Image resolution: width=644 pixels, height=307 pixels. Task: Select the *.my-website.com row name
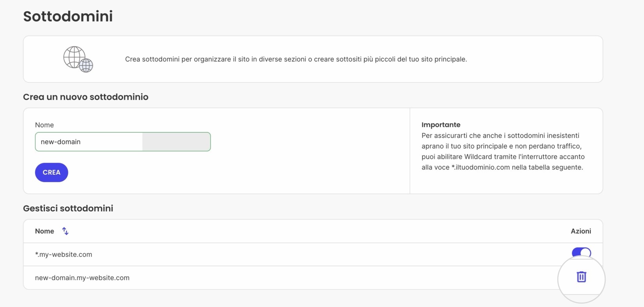(x=64, y=255)
